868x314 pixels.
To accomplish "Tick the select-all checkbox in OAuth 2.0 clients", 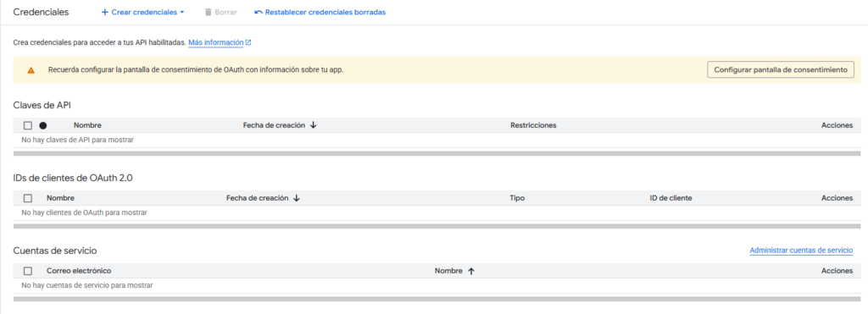I will pos(28,198).
